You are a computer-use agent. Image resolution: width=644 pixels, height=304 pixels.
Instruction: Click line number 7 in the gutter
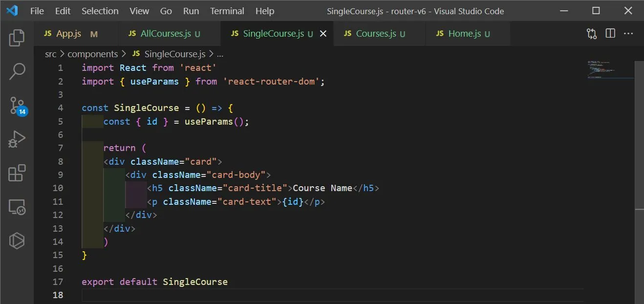point(60,148)
